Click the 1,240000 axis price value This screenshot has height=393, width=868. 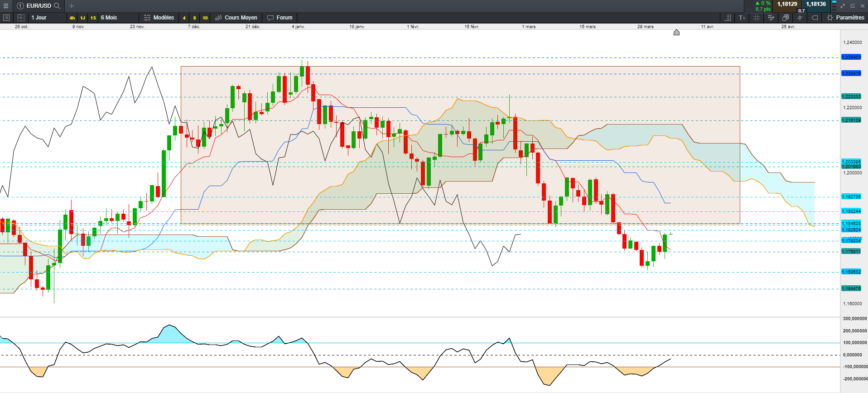coord(852,43)
